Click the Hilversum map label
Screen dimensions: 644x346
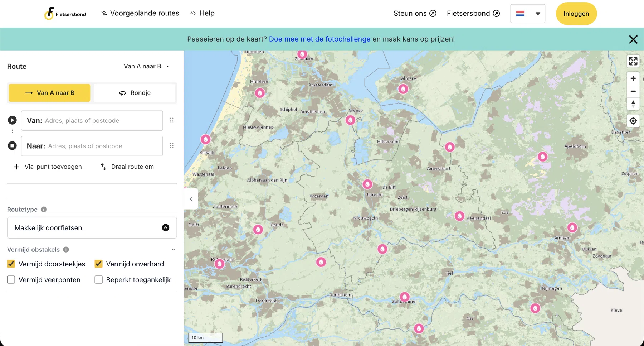[387, 142]
